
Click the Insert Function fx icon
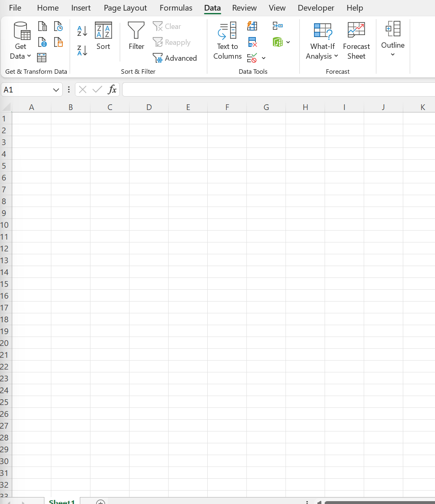112,90
